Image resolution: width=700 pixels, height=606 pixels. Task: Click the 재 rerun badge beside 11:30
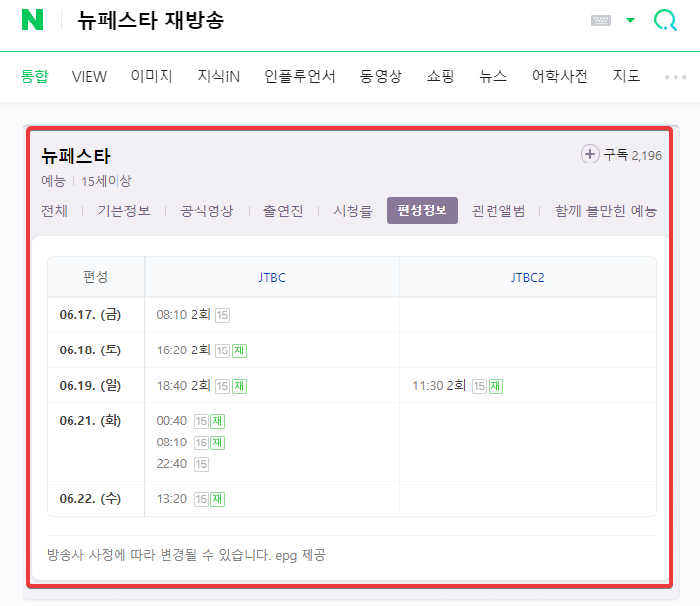pyautogui.click(x=495, y=386)
